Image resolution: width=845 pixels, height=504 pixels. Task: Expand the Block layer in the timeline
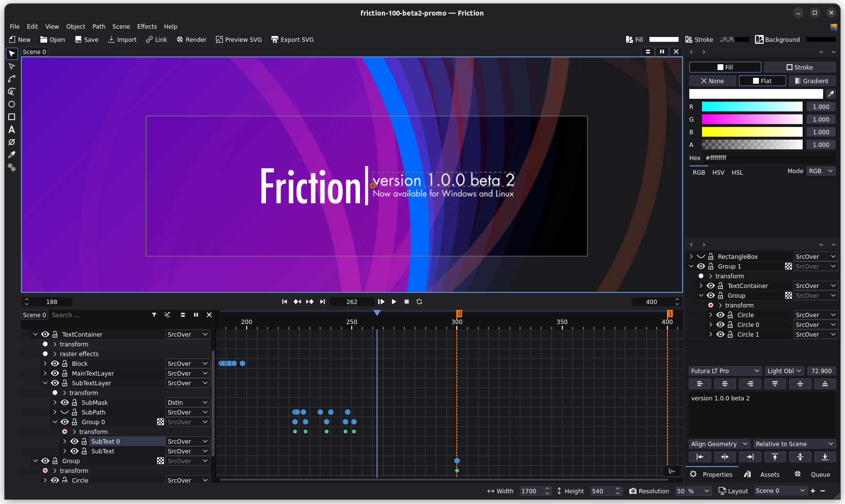(45, 363)
